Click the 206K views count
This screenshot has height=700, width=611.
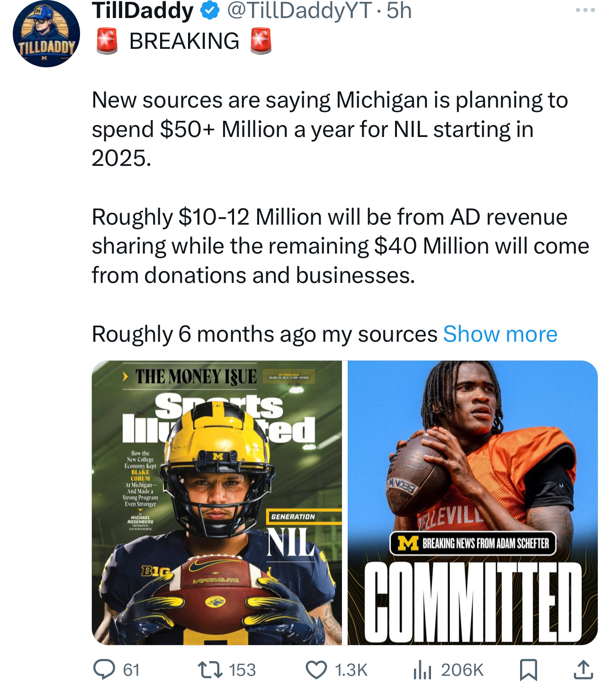click(x=462, y=670)
